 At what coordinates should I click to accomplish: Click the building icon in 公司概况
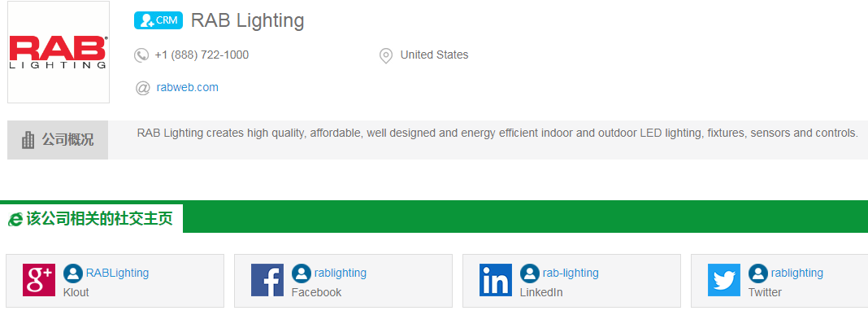coord(28,140)
